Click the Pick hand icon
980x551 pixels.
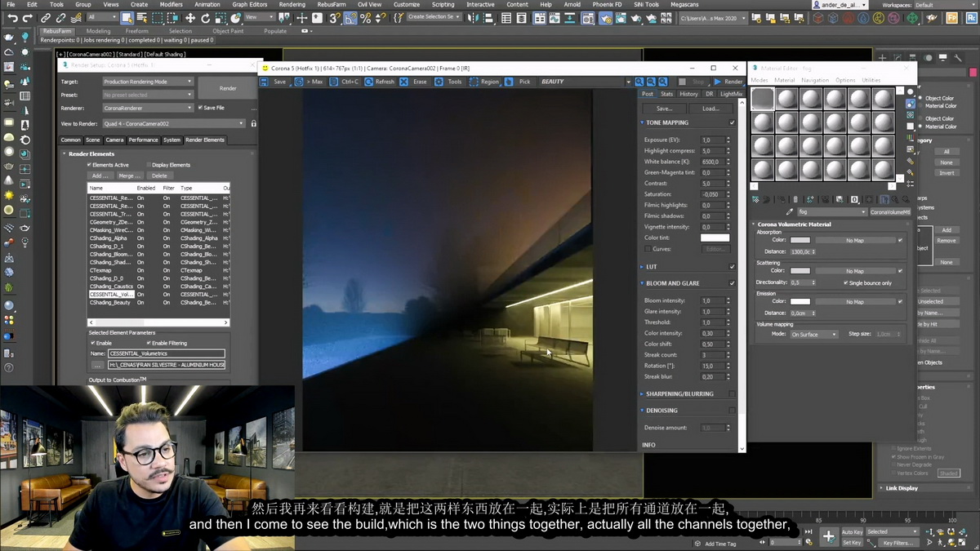click(509, 82)
